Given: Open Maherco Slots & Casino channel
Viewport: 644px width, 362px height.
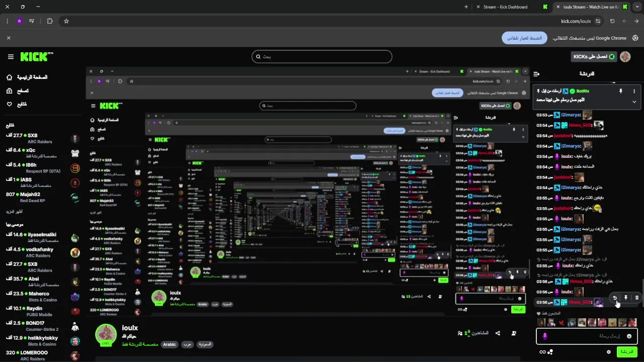Looking at the screenshot, I should pos(42,297).
